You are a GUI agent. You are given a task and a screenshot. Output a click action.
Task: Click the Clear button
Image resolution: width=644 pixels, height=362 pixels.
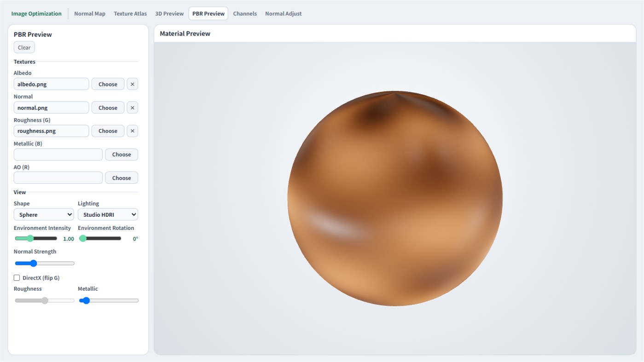point(24,47)
